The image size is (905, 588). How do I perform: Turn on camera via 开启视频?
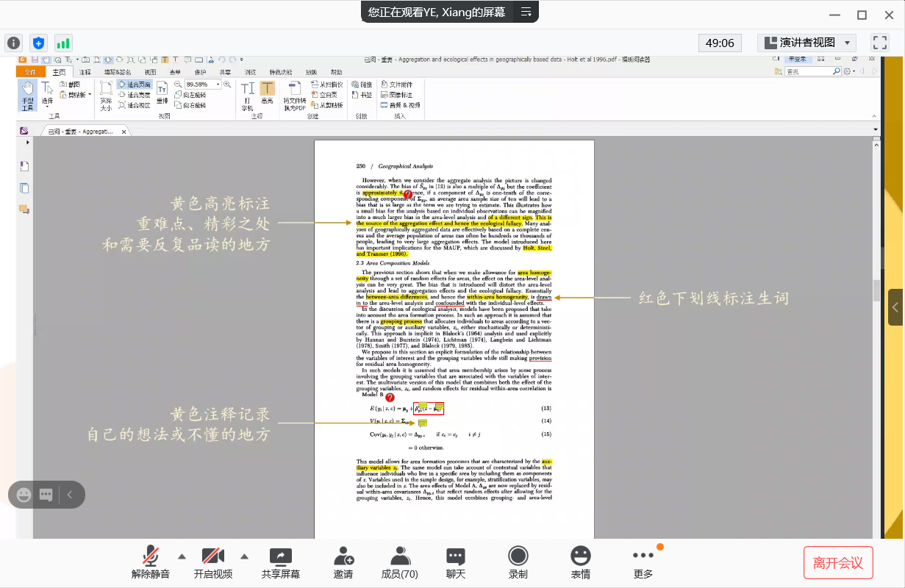pyautogui.click(x=213, y=556)
